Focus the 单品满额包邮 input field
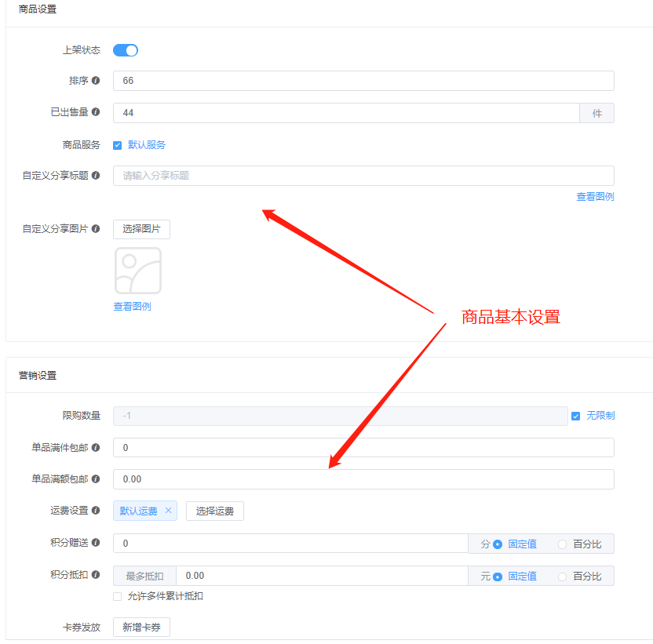 coord(363,479)
